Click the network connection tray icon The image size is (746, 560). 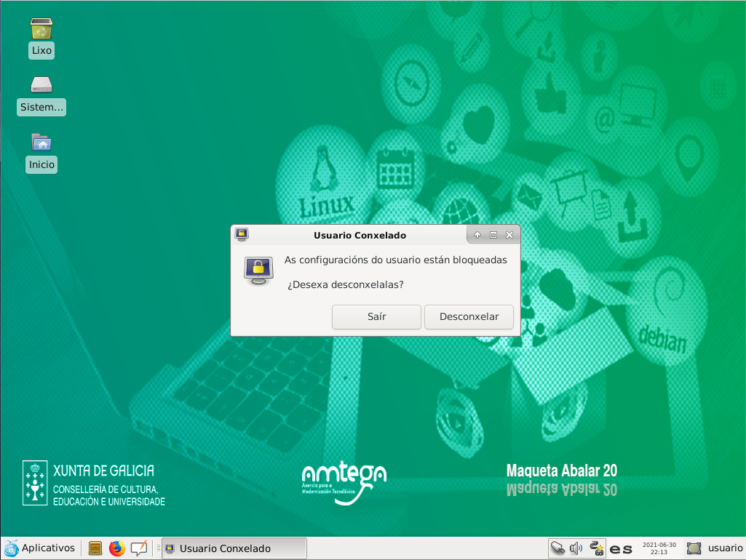[597, 548]
